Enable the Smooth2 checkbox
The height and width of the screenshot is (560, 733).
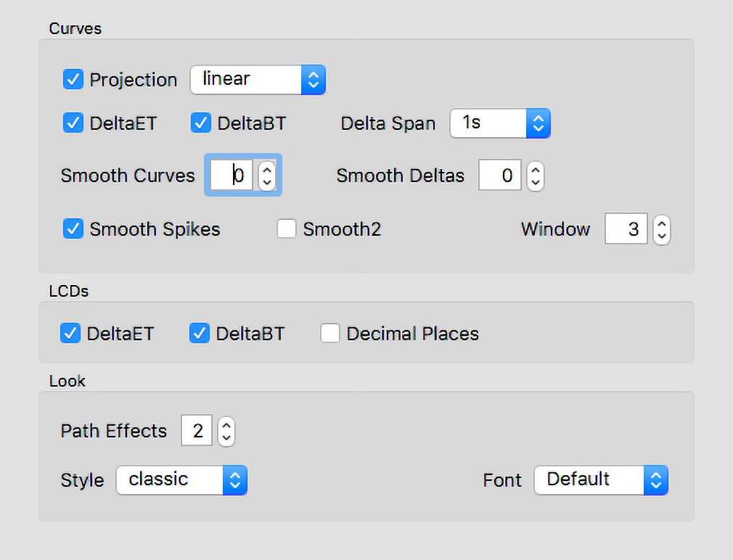point(286,228)
